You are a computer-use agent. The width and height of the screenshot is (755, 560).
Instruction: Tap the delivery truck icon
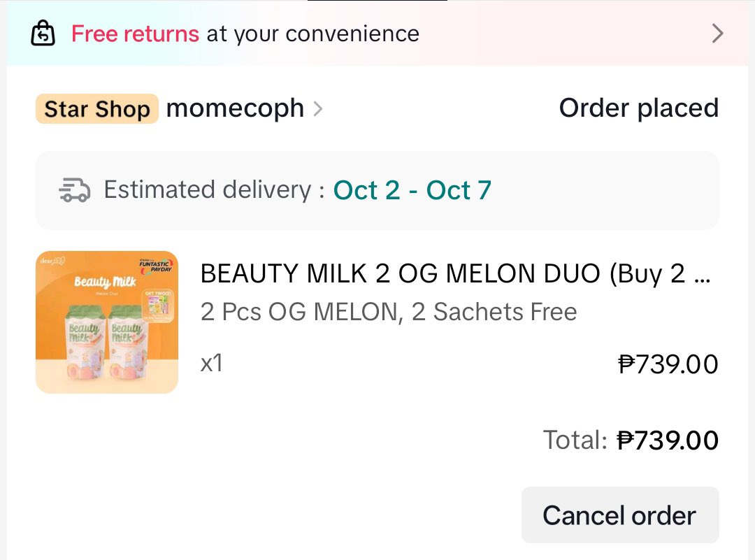click(x=74, y=190)
